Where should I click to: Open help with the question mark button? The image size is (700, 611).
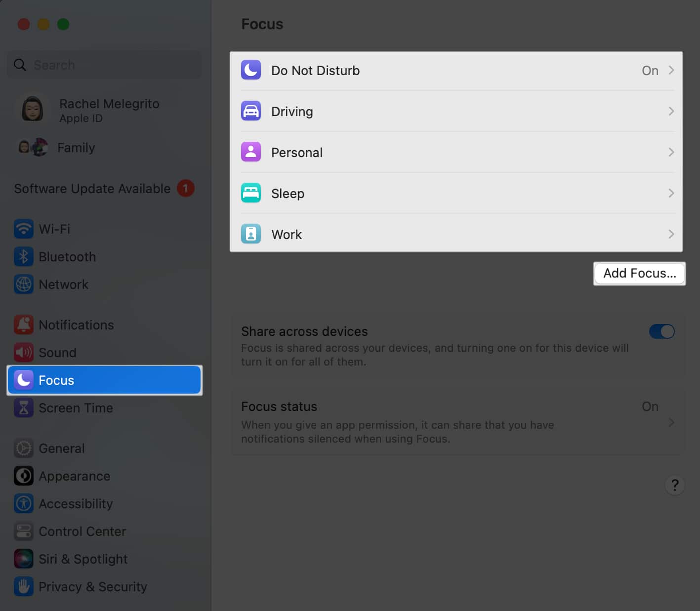coord(675,485)
